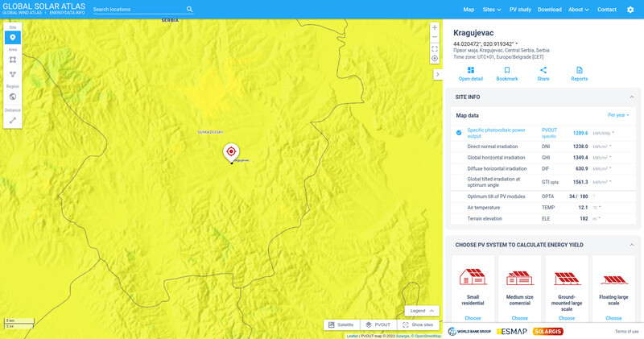Zoom in on the map
The image size is (644, 339).
pos(435,27)
